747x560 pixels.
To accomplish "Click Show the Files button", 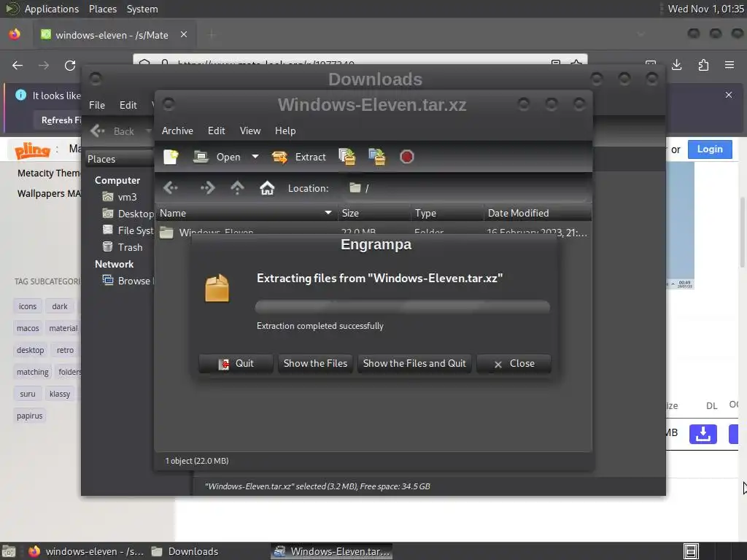I will pyautogui.click(x=315, y=363).
